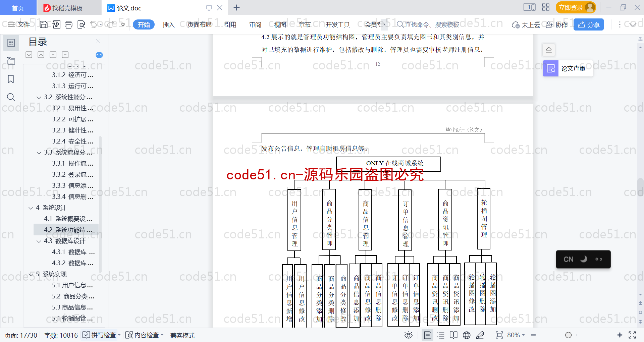Select outline view icon in status bar

coord(441,335)
